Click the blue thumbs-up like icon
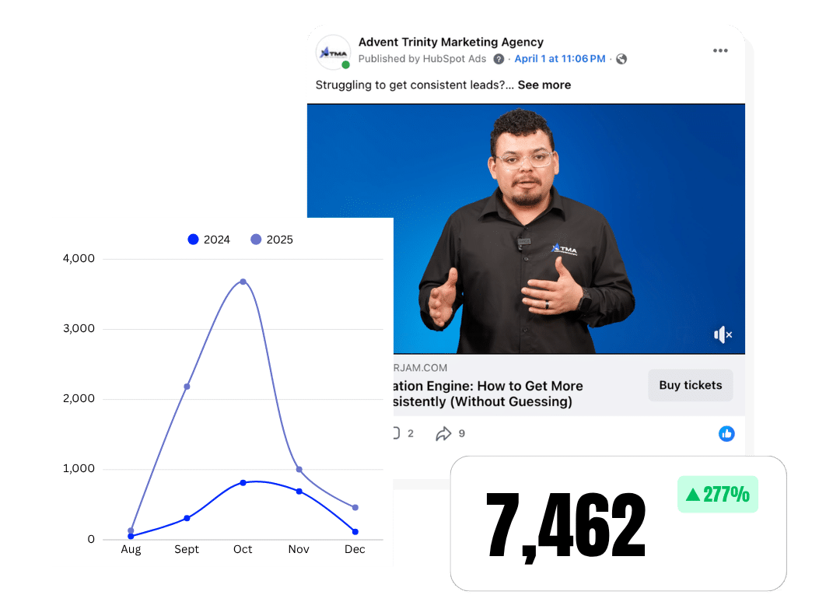The width and height of the screenshot is (840, 616). coord(726,434)
